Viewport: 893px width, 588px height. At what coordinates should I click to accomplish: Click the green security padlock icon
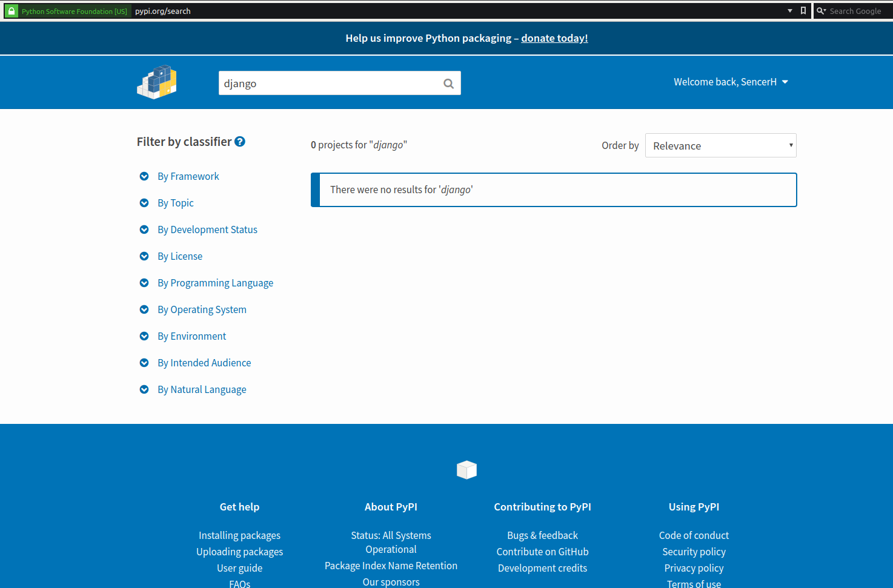pos(11,11)
